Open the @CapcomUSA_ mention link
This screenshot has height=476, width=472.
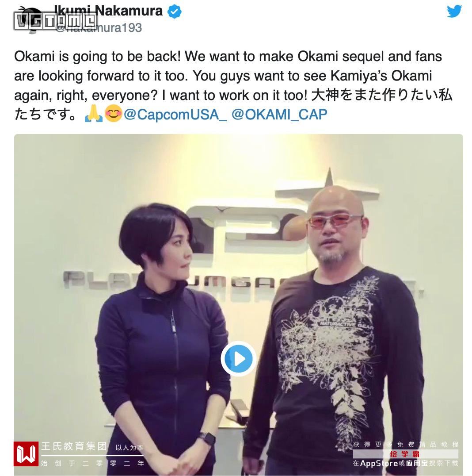(x=175, y=115)
